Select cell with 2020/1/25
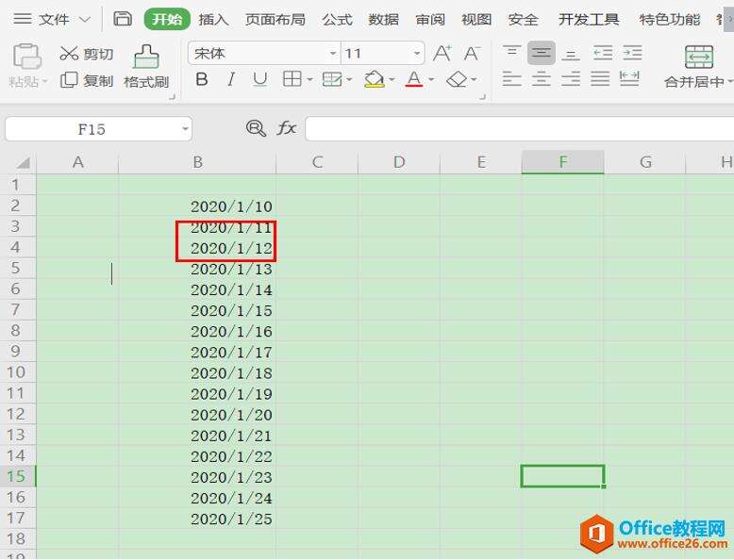Viewport: 734px width, 560px height. coord(197,519)
